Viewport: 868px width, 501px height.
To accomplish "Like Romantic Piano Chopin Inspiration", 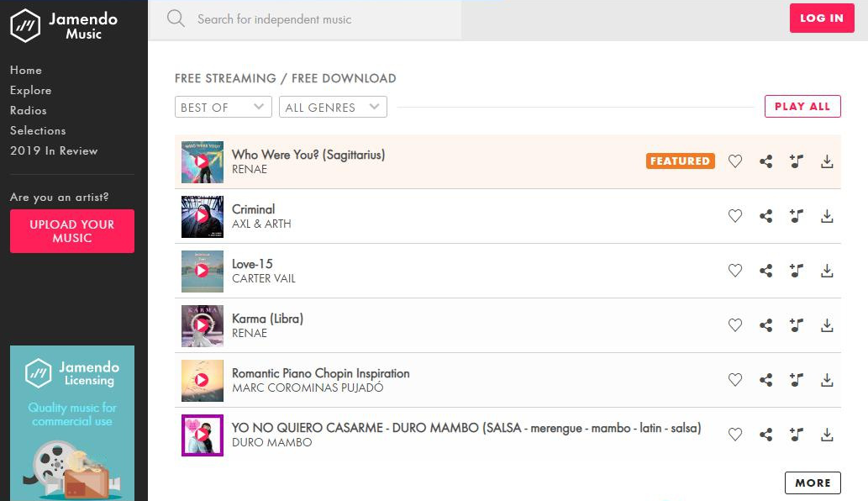I will pos(735,380).
